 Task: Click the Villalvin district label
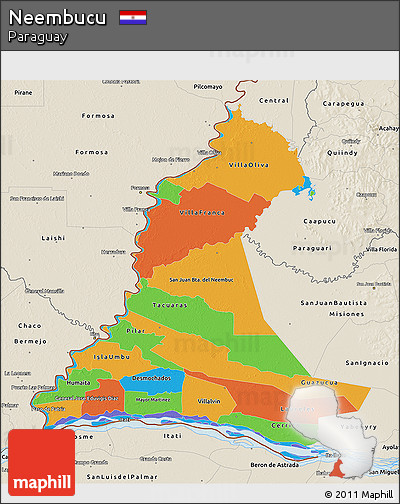click(209, 401)
